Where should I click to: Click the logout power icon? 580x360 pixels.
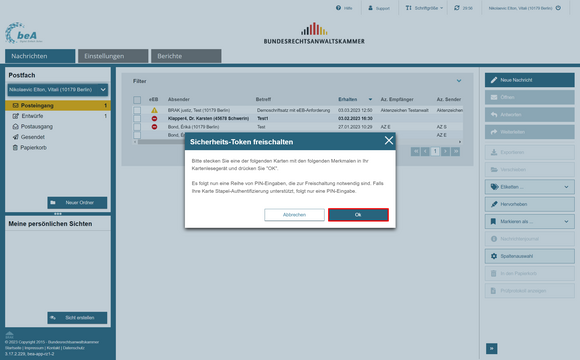(558, 8)
